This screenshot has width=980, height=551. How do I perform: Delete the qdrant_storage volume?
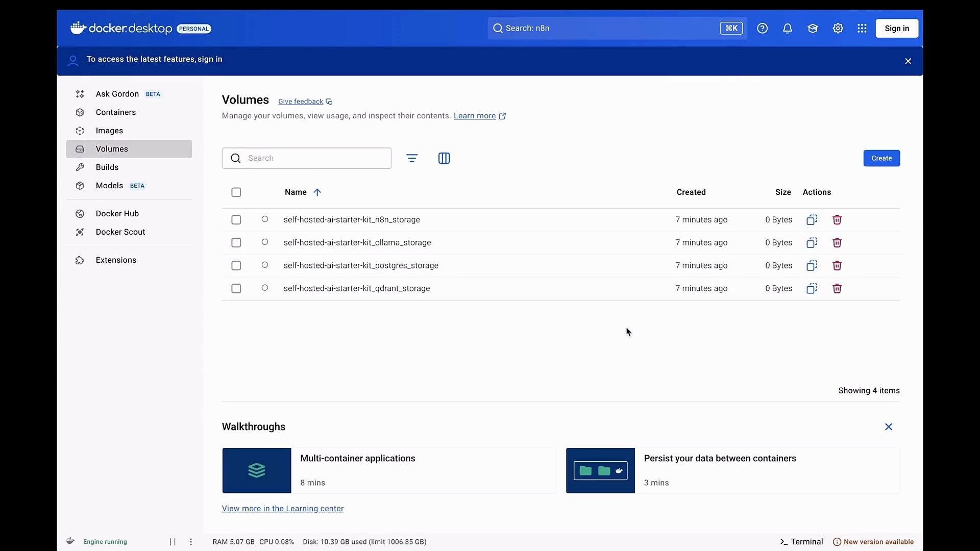tap(837, 289)
